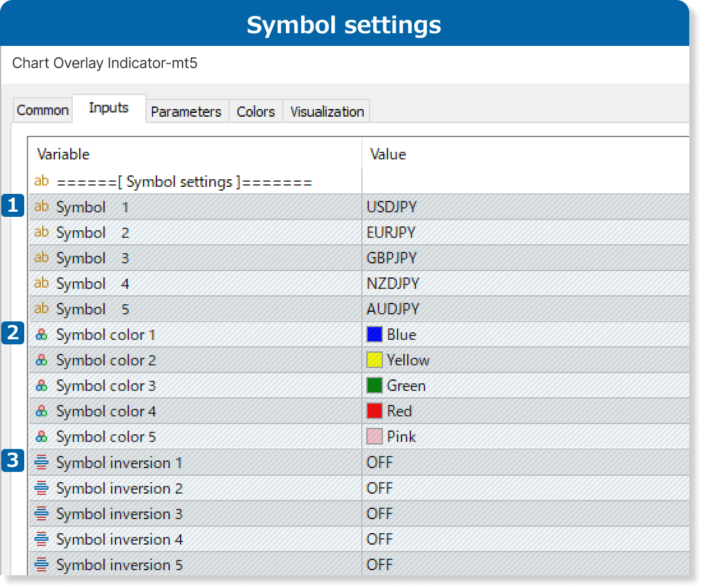This screenshot has width=702, height=588.
Task: Click the ab icon of the Symbol settings header row
Action: click(41, 180)
